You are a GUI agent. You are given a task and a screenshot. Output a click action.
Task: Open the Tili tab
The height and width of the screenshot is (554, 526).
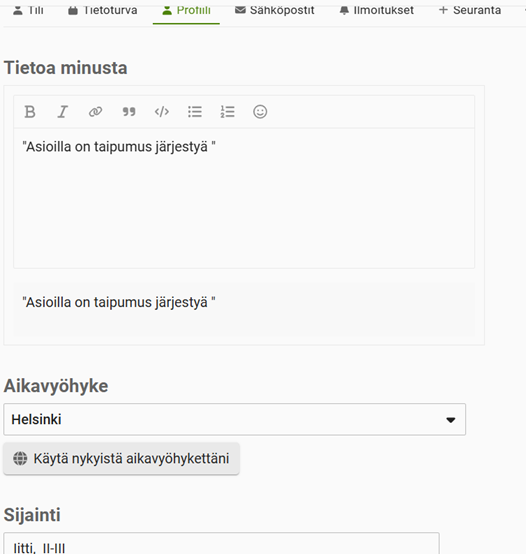point(28,11)
